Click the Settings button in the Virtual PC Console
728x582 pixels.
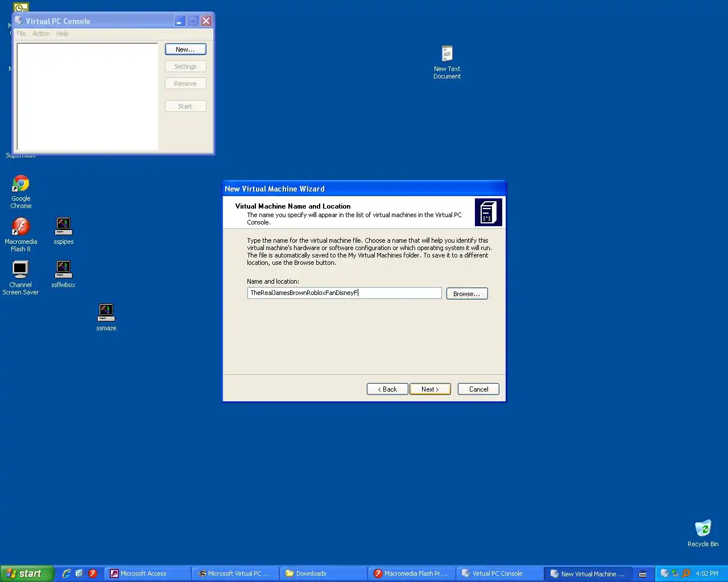click(x=185, y=66)
